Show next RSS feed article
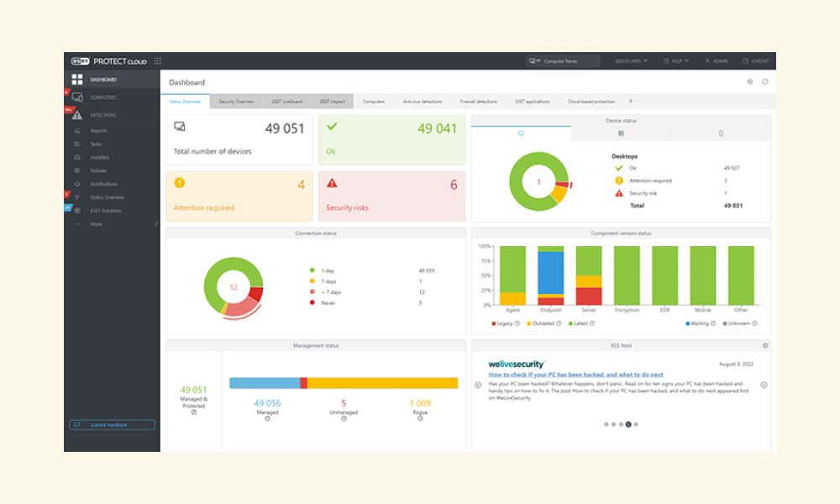840x504 pixels. (x=764, y=385)
